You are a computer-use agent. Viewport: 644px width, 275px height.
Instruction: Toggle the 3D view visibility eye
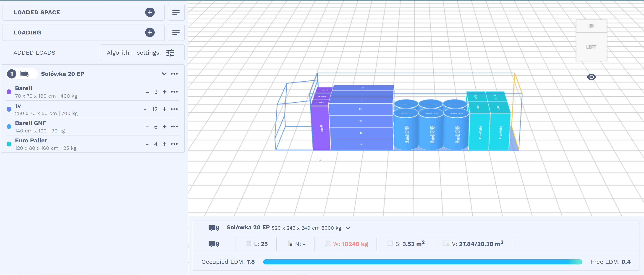591,77
